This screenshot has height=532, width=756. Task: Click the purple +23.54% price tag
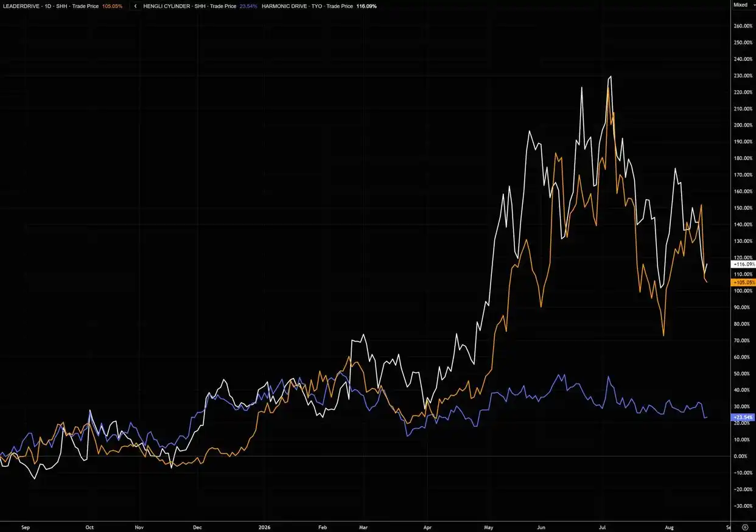coord(743,418)
